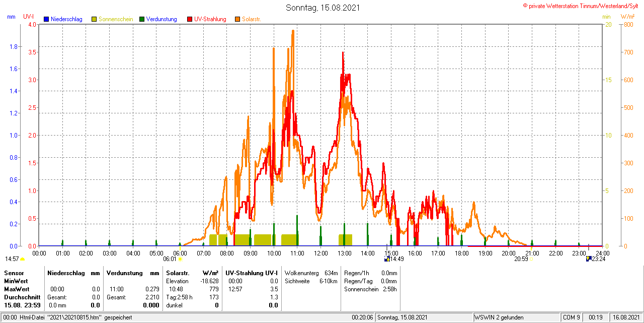
Task: Click the chart title Sonntag, 15.08.2021
Action: tap(323, 8)
